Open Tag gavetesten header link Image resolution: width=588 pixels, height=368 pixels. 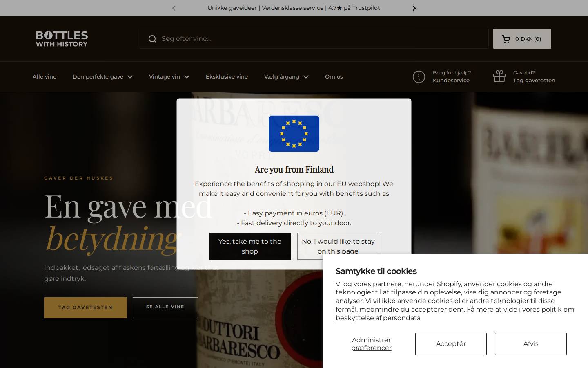[534, 80]
